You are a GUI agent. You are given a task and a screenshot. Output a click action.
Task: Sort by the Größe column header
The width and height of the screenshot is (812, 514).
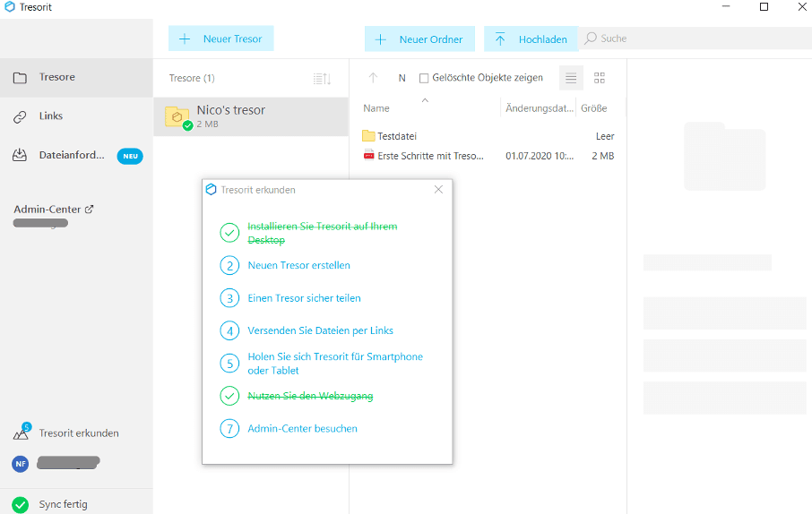[x=594, y=108]
